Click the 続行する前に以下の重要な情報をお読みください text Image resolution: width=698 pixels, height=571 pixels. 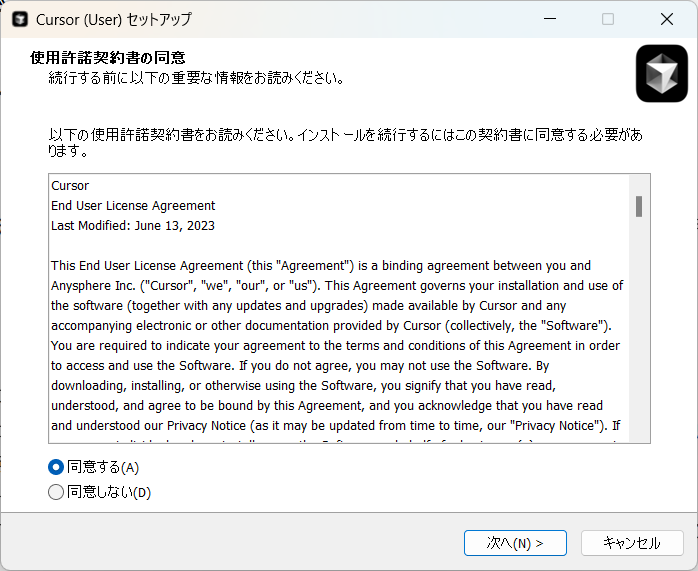click(x=196, y=78)
